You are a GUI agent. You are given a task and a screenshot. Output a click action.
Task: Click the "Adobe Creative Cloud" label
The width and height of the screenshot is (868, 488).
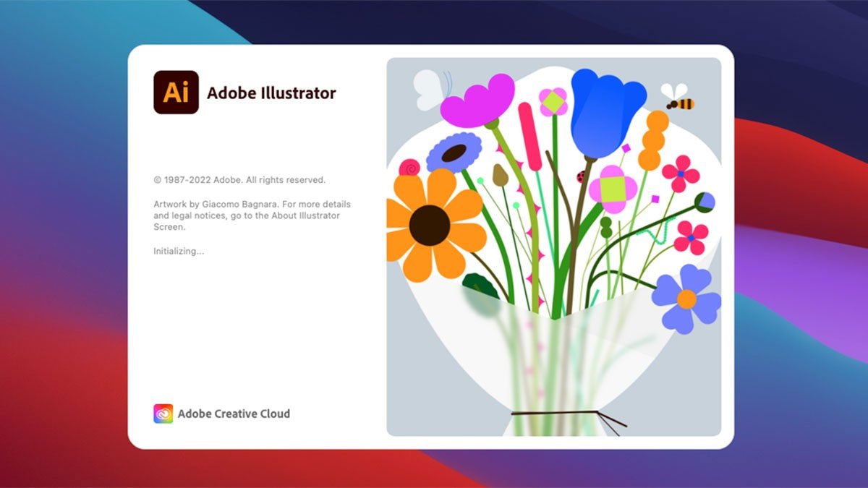234,414
